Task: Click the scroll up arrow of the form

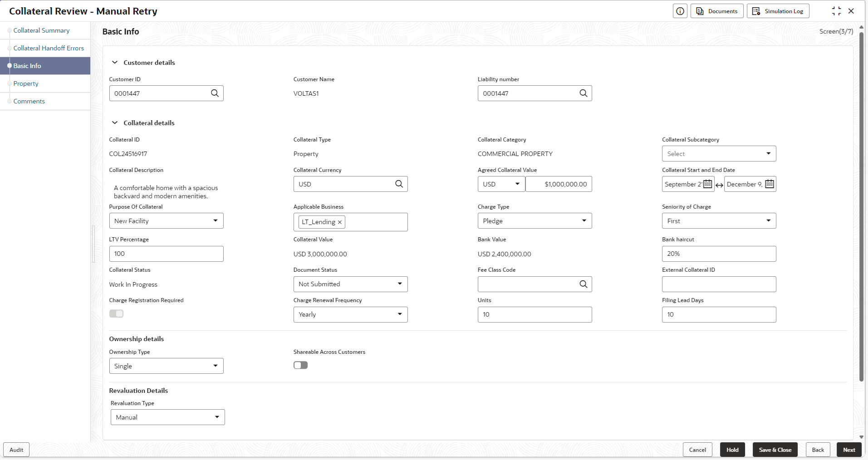Action: pos(861,27)
